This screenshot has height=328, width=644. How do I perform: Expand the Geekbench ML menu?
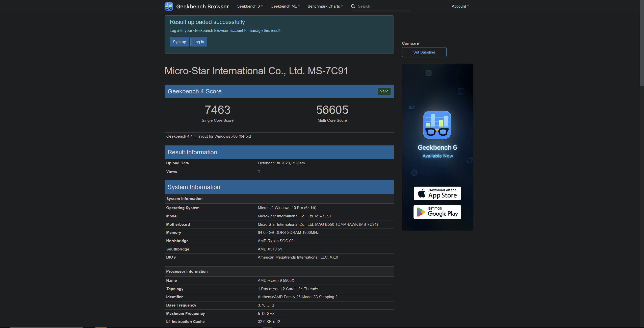click(285, 6)
